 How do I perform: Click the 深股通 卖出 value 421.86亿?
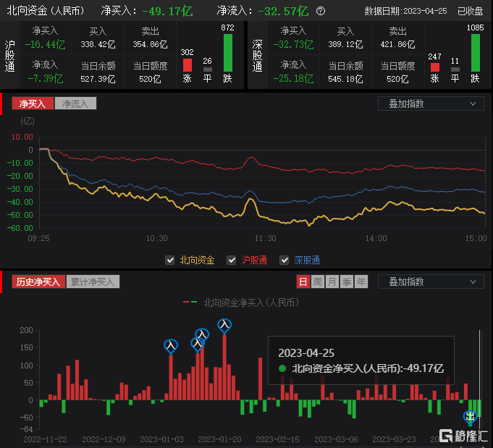[x=397, y=45]
